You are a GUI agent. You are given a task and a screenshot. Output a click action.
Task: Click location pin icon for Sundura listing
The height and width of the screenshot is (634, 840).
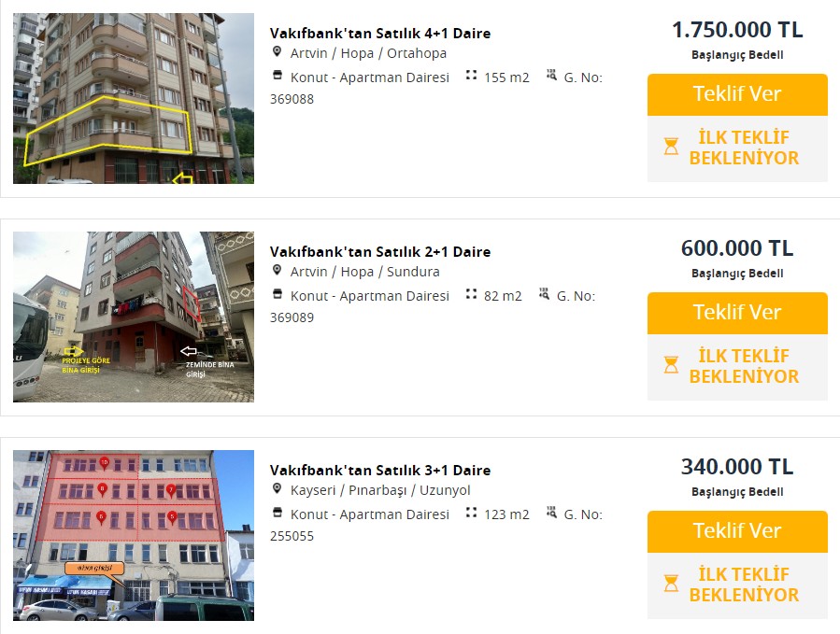coord(277,271)
